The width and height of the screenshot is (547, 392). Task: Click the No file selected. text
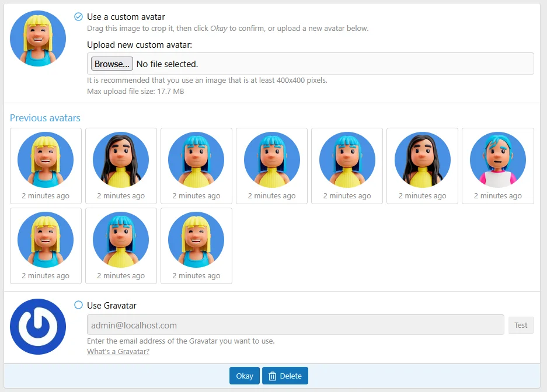(167, 64)
